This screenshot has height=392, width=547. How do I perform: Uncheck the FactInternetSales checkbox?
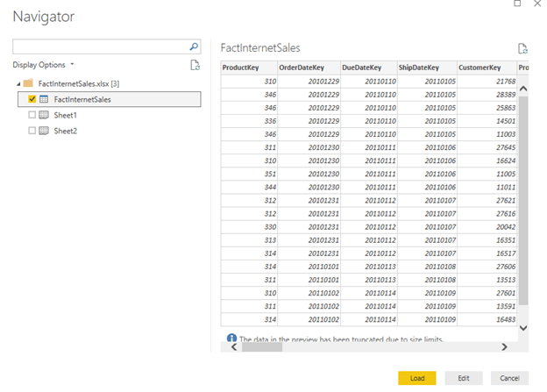32,99
